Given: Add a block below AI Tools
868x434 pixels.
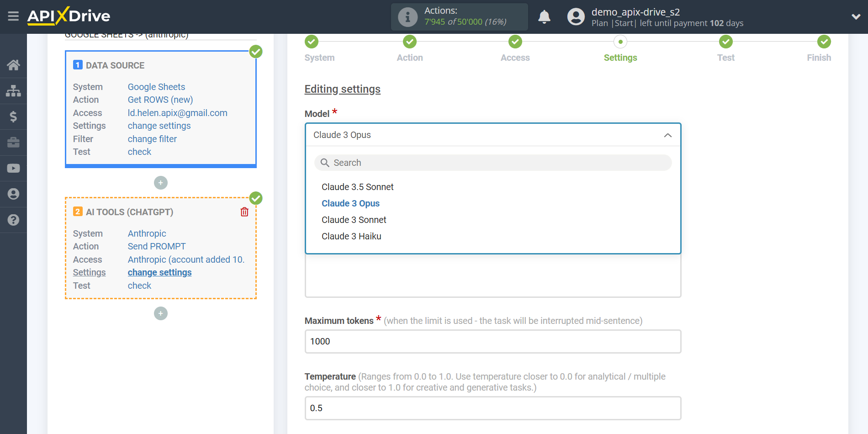Looking at the screenshot, I should click(161, 313).
